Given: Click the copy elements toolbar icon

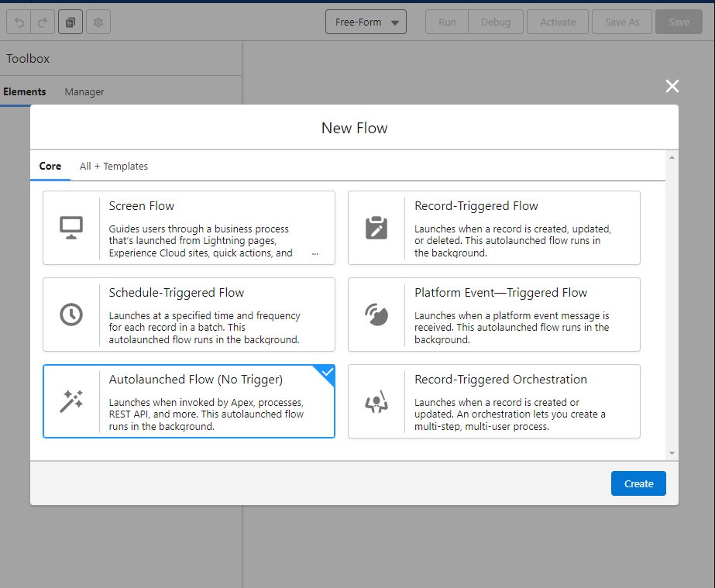Looking at the screenshot, I should click(x=70, y=22).
